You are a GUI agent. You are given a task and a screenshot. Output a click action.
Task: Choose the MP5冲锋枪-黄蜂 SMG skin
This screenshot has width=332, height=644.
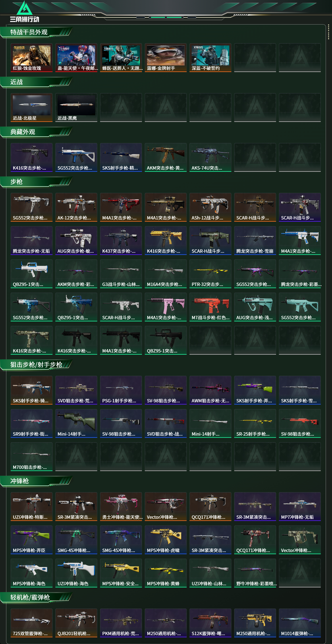166,573
